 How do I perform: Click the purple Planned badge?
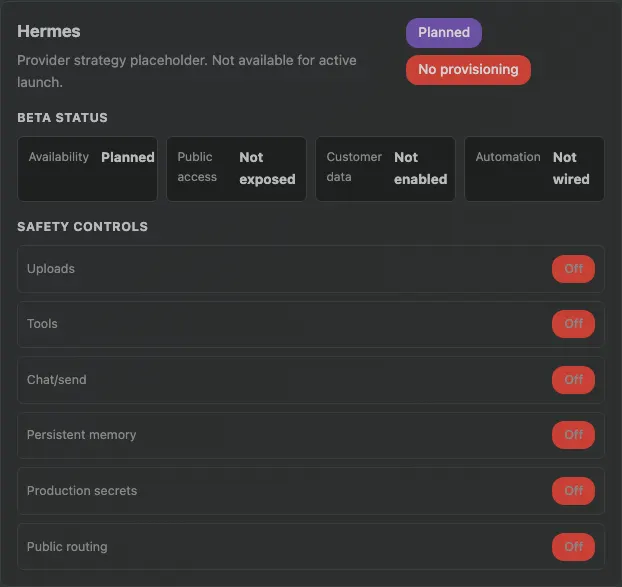click(444, 33)
